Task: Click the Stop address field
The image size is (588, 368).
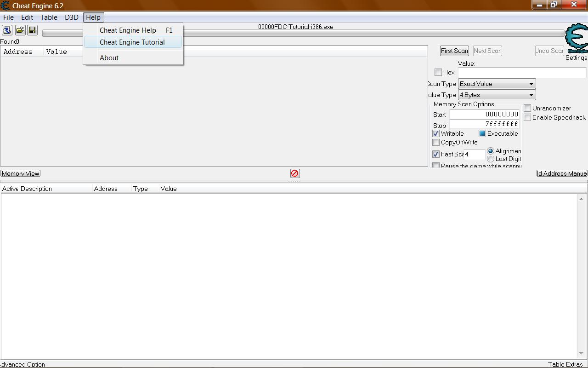Action: [x=485, y=124]
